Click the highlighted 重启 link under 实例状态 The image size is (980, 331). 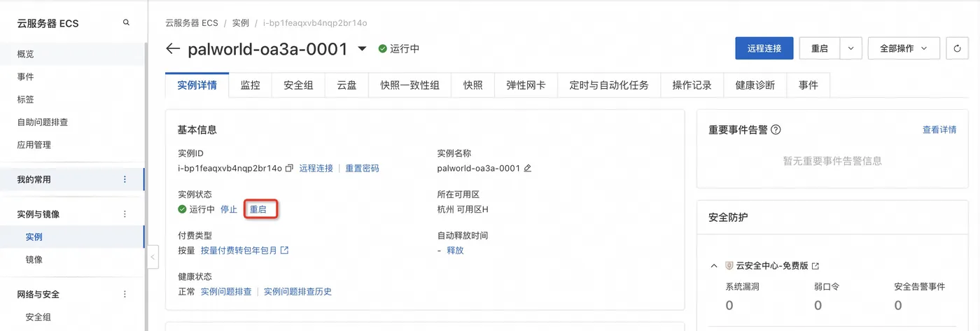[258, 210]
